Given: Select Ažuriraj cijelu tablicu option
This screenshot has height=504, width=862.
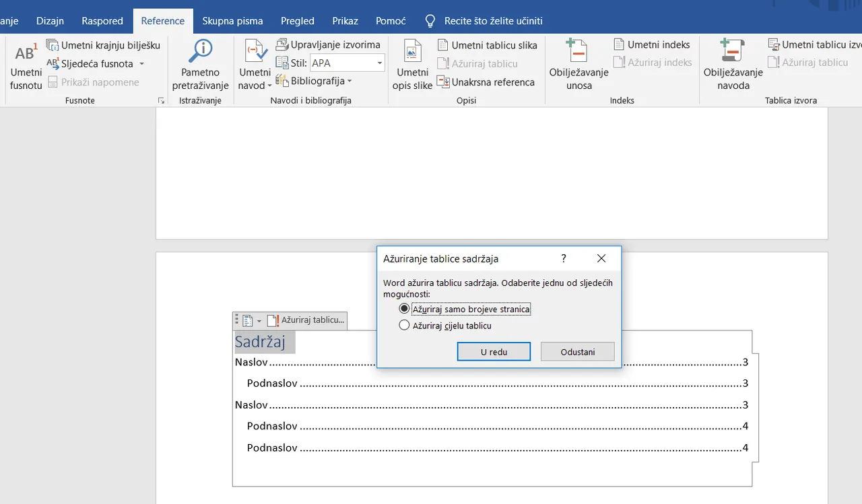Looking at the screenshot, I should tap(445, 326).
